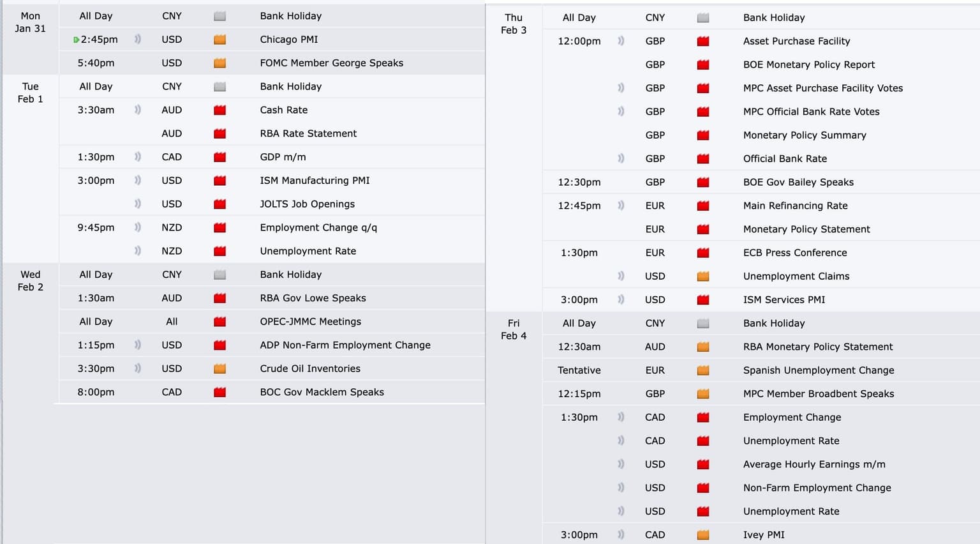Click the 12:45pm time for Main Refinancing Rate

[579, 206]
